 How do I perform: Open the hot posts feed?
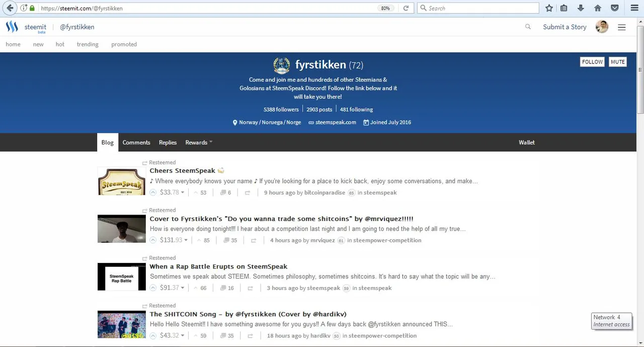click(60, 44)
